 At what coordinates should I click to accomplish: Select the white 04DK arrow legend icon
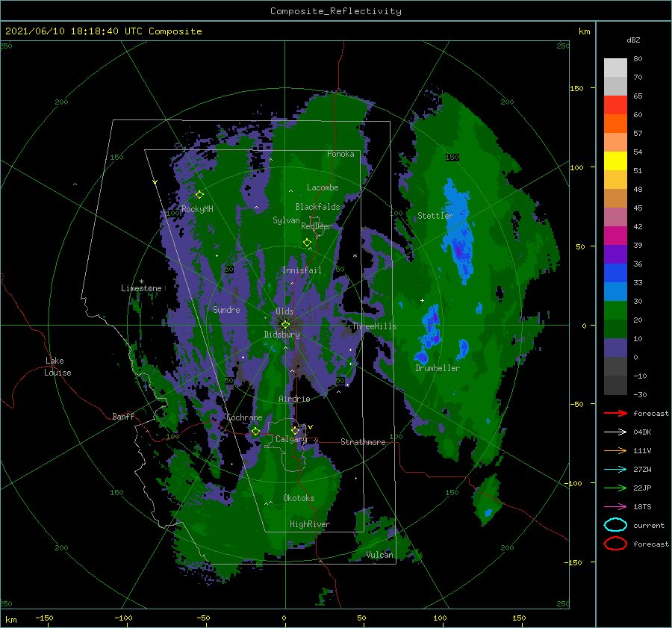point(615,432)
